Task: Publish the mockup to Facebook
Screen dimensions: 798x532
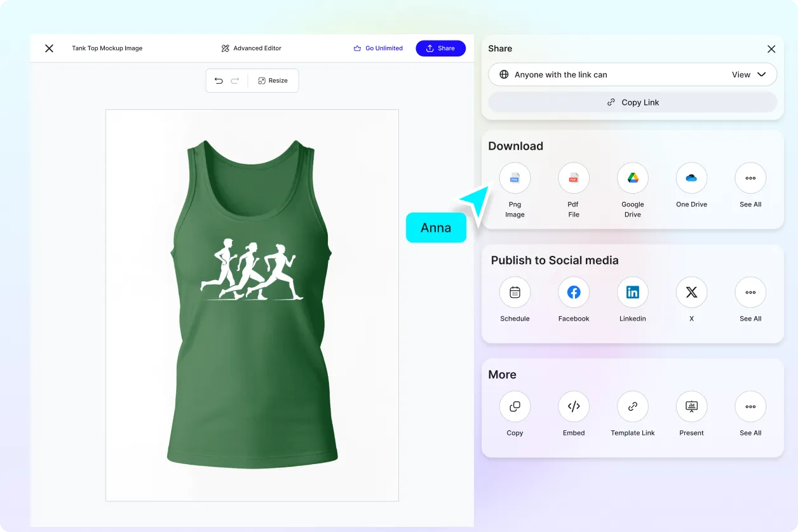Action: coord(573,292)
